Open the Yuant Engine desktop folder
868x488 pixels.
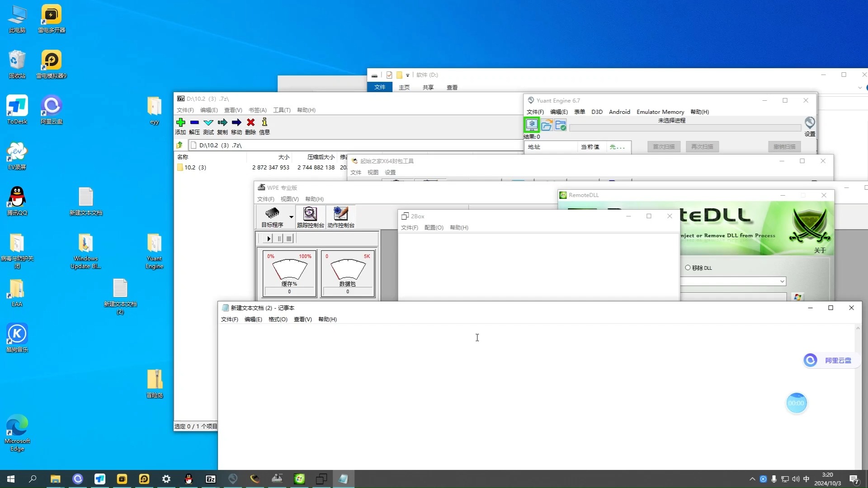pos(154,251)
